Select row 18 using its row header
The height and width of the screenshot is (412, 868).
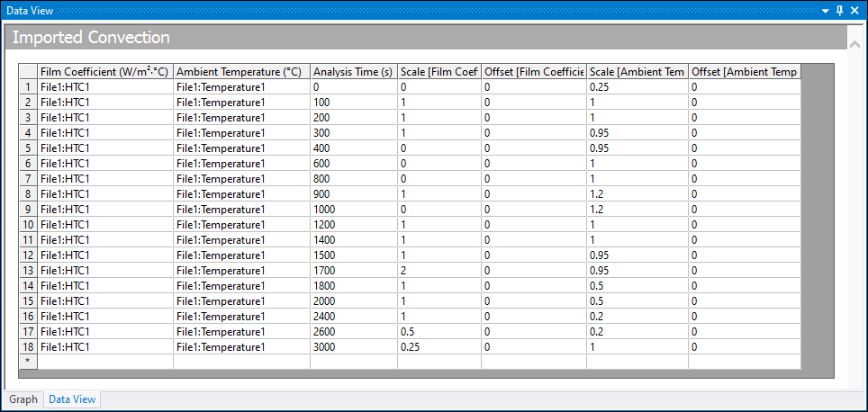point(28,346)
